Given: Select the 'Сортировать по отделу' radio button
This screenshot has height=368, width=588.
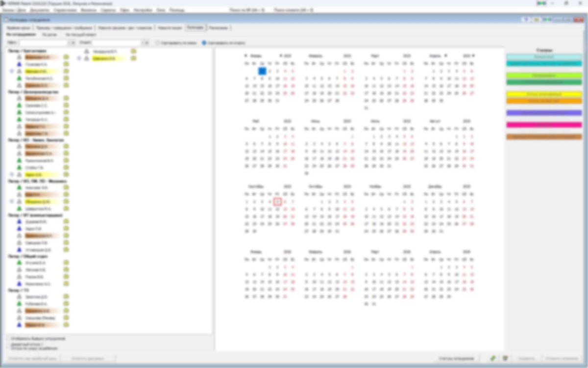Looking at the screenshot, I should coord(204,43).
